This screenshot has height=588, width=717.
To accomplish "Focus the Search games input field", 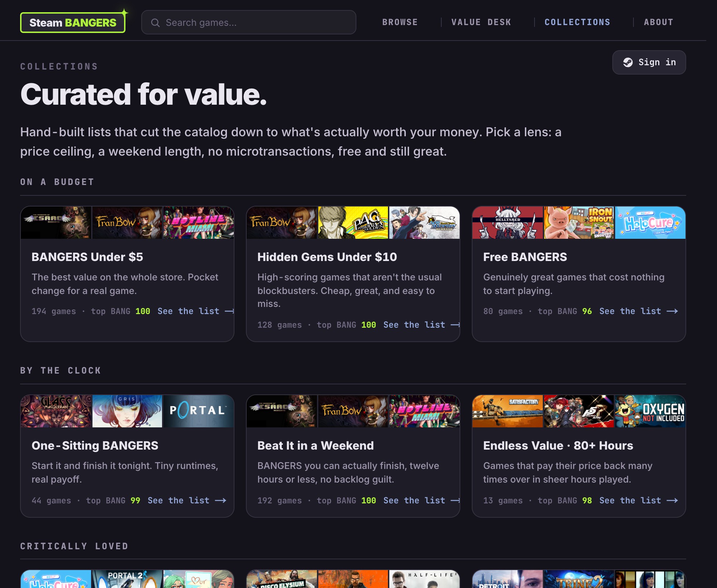I will coord(248,22).
